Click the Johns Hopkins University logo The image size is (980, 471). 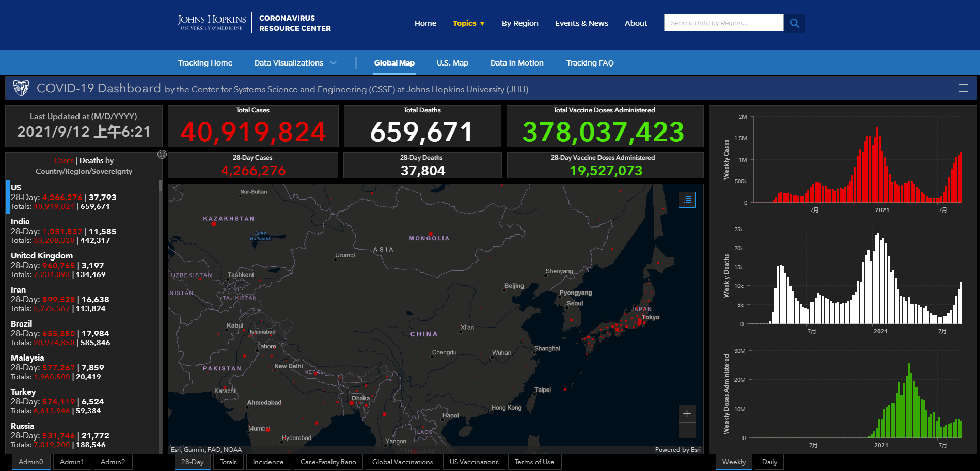[212, 23]
